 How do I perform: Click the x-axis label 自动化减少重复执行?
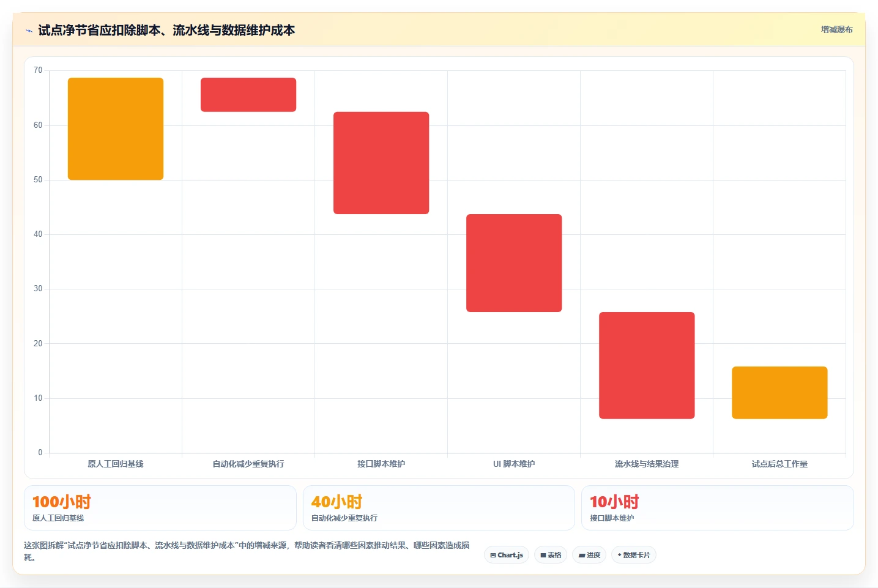point(248,464)
